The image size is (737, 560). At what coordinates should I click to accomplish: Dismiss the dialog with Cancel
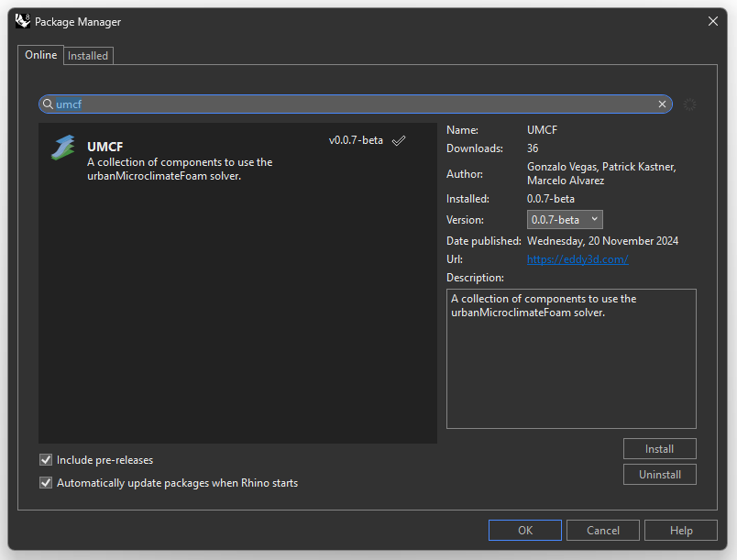[602, 531]
